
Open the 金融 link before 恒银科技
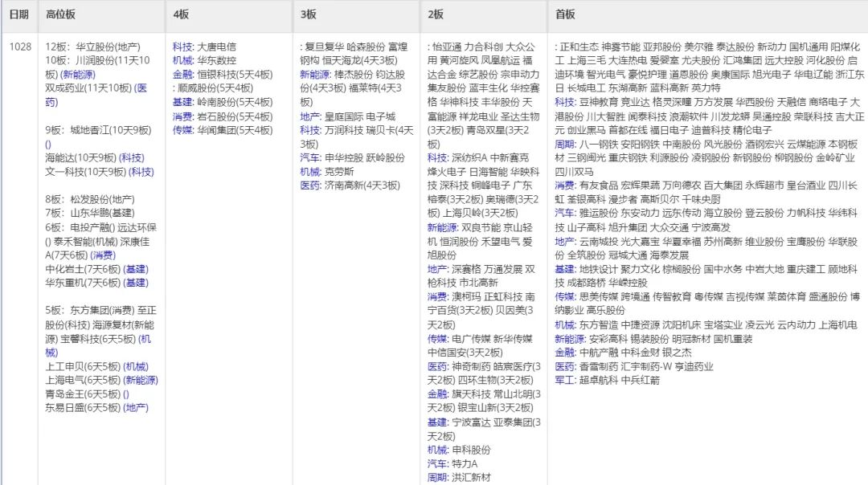pyautogui.click(x=182, y=74)
